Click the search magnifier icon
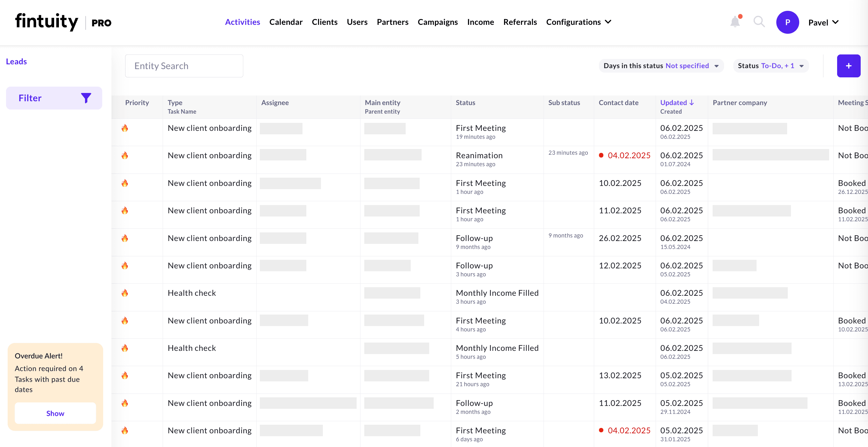The image size is (868, 447). tap(759, 22)
